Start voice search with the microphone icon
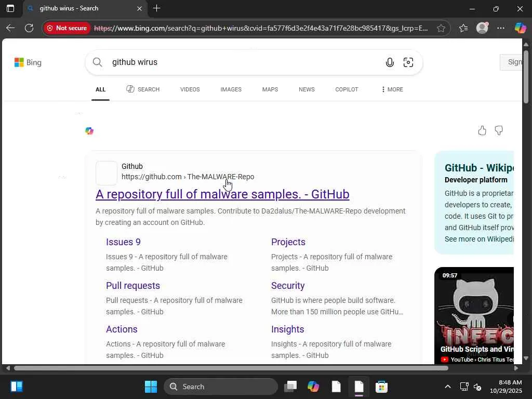 pos(390,62)
